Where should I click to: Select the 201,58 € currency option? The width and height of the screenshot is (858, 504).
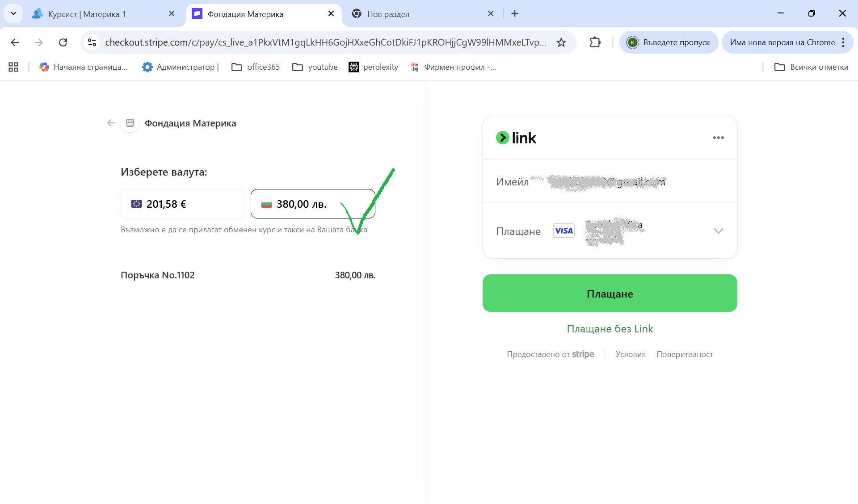click(x=183, y=204)
